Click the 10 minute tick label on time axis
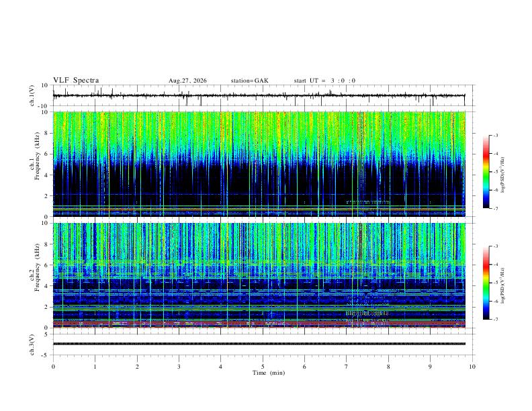The height and width of the screenshot is (411, 532). pyautogui.click(x=472, y=367)
